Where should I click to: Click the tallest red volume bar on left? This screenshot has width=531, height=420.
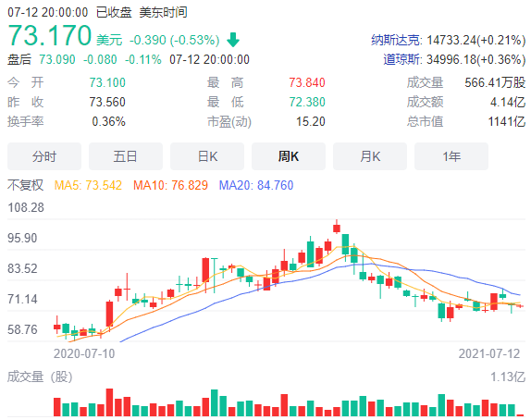click(x=109, y=402)
